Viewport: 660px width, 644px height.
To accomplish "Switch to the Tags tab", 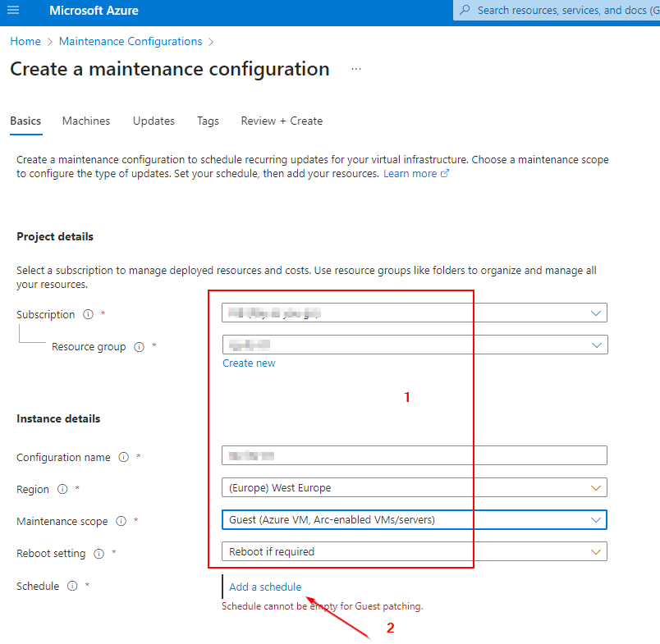I will 208,121.
